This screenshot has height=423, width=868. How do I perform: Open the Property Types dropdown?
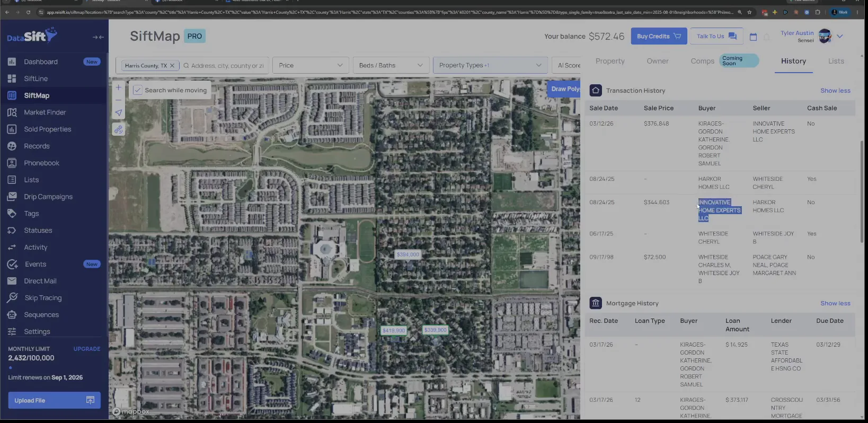click(490, 65)
